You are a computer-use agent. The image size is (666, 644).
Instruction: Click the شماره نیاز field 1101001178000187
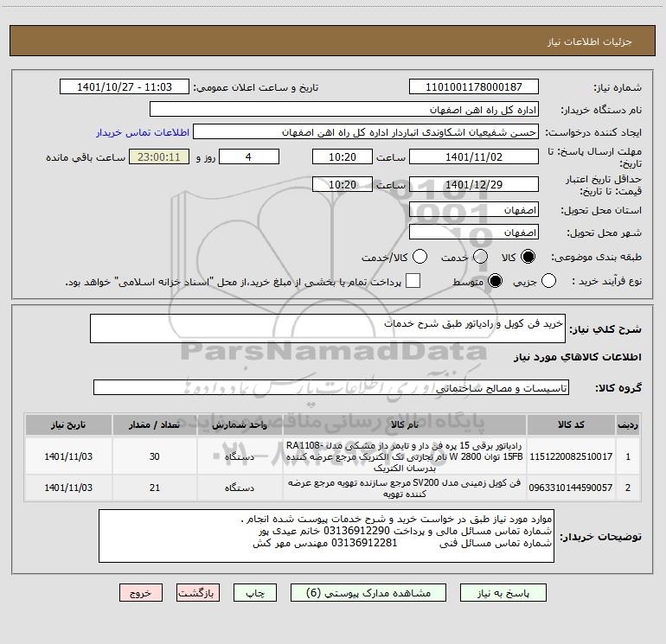coord(474,86)
